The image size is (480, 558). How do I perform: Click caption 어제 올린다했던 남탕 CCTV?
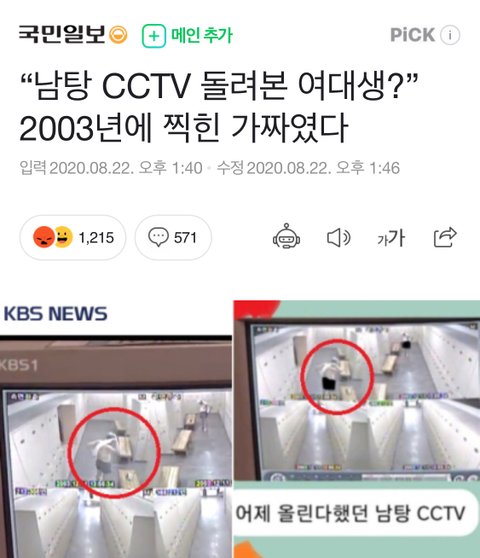[350, 513]
